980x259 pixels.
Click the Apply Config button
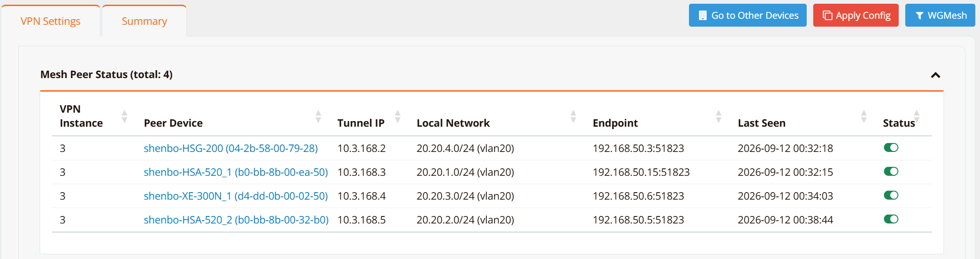pyautogui.click(x=856, y=15)
